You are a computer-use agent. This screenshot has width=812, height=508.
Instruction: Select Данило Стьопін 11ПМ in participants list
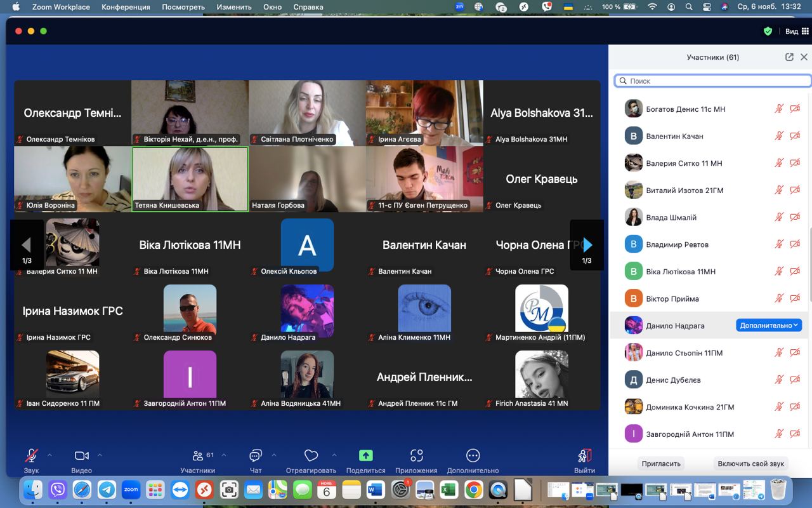(709, 353)
